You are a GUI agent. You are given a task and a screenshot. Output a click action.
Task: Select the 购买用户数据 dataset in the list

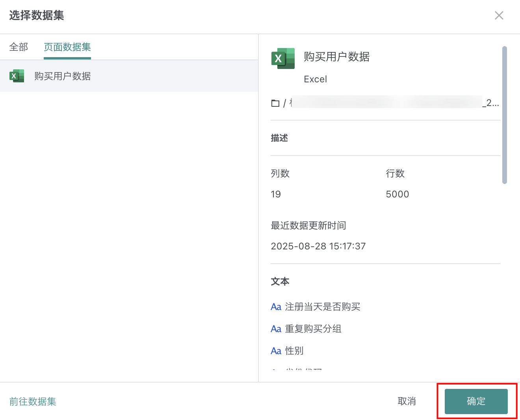pos(63,76)
